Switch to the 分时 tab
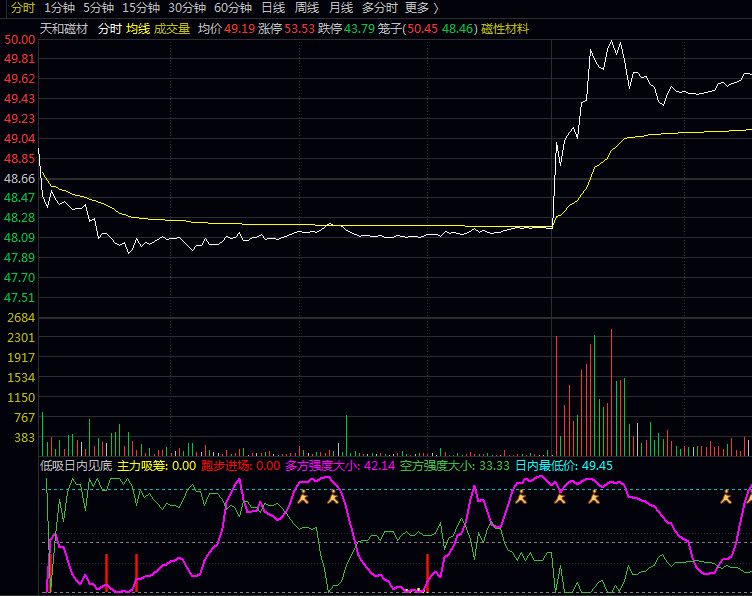 point(23,8)
